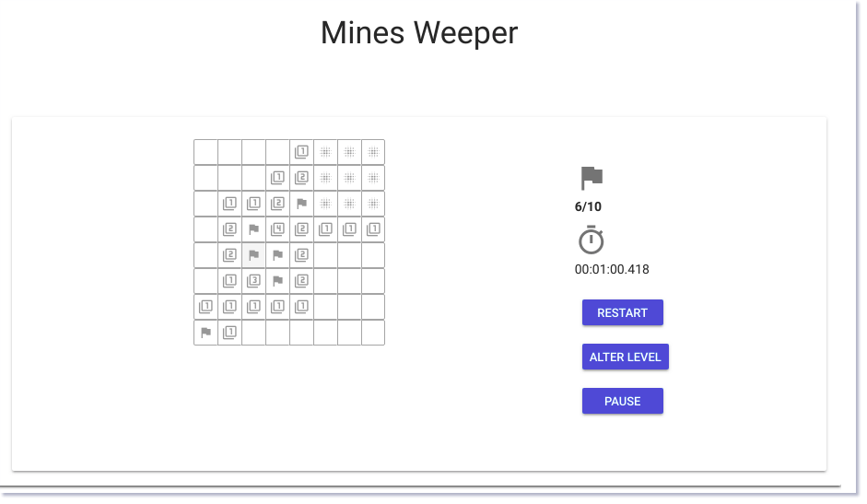Screen dimensions: 867x504
Task: Click the elapsed time readout 00:01:00.418
Action: pos(612,269)
